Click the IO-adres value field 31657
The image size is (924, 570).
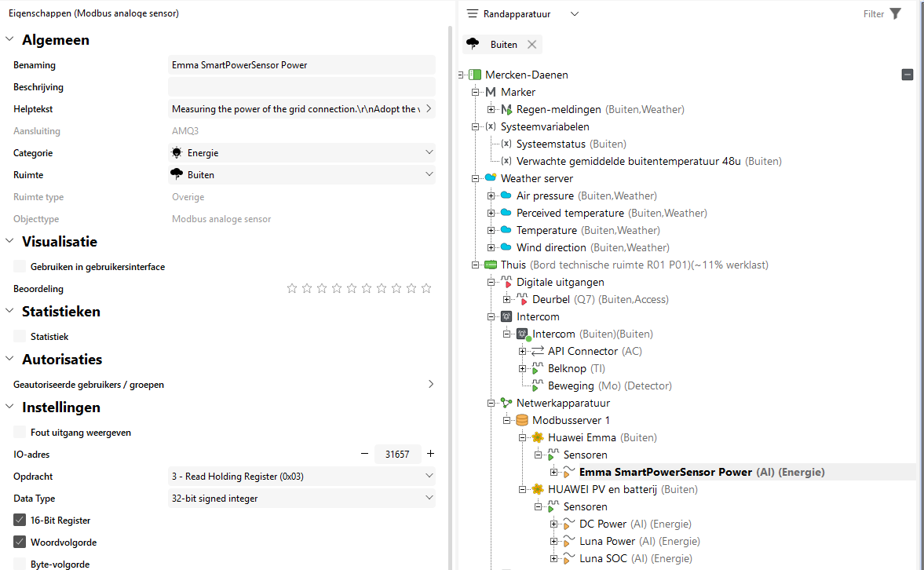tap(397, 454)
